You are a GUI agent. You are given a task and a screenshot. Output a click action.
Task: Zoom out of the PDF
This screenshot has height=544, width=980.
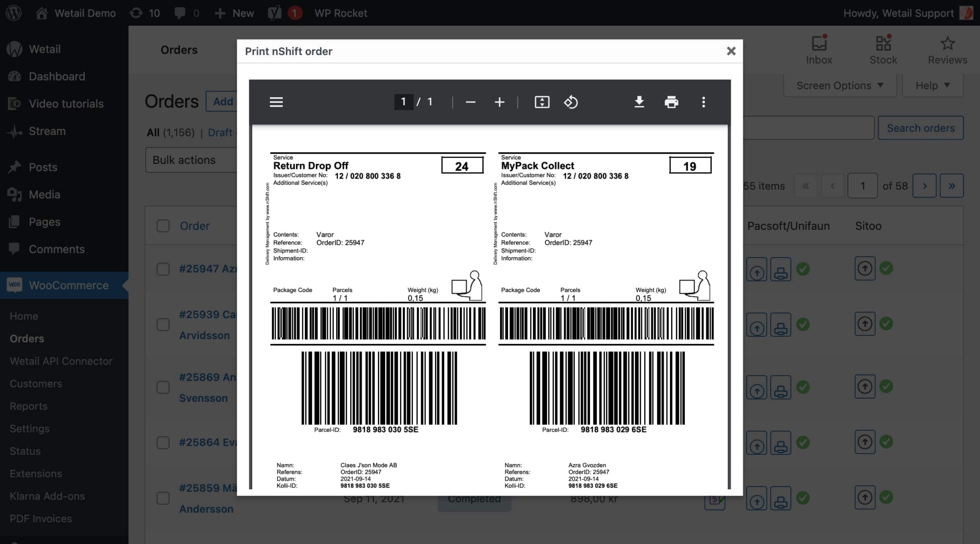pyautogui.click(x=470, y=102)
